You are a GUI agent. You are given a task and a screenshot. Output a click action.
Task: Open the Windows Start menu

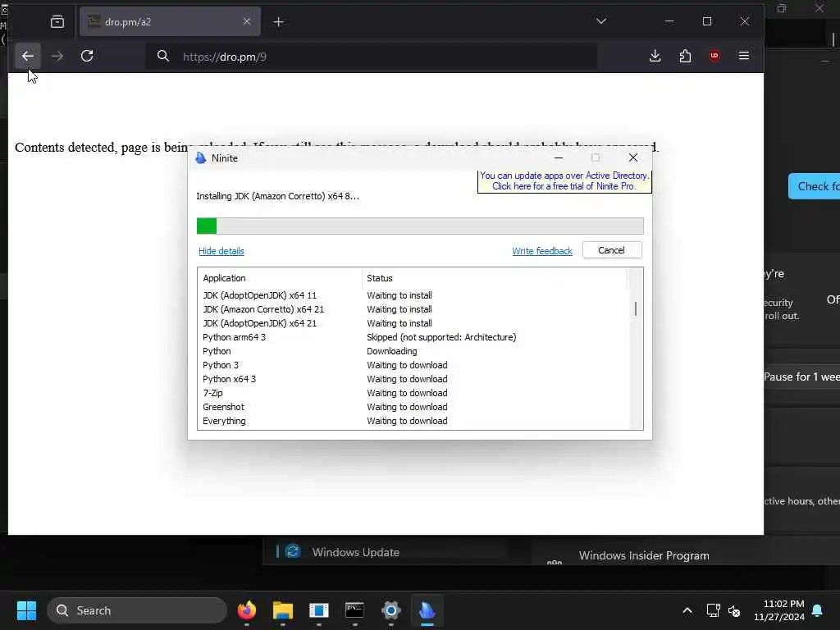click(x=26, y=610)
